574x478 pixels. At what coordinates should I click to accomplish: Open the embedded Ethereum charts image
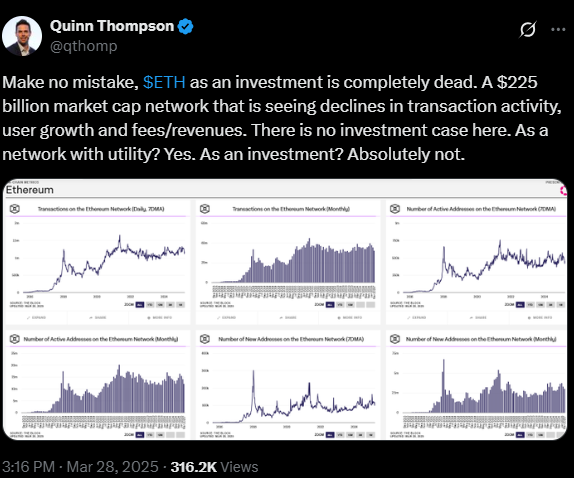pos(285,309)
